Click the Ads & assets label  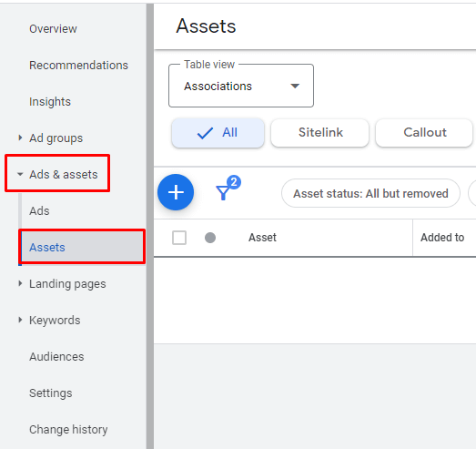click(64, 175)
